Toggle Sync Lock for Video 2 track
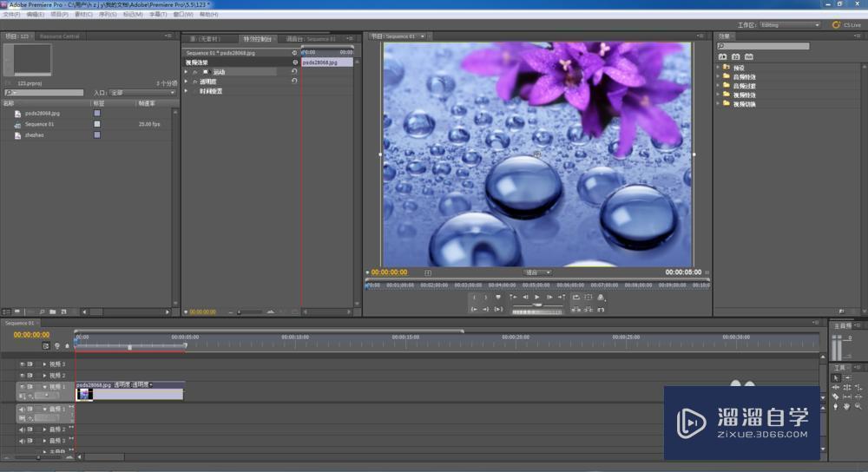The width and height of the screenshot is (868, 472). (30, 375)
